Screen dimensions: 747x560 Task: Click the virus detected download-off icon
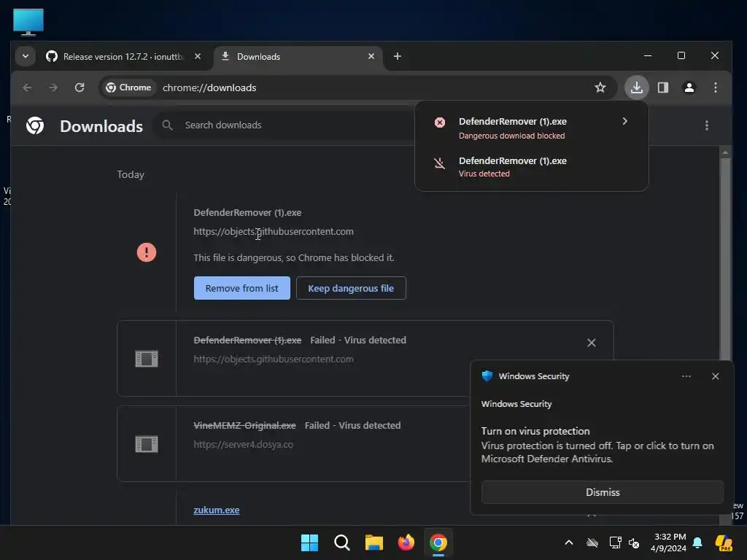(440, 163)
